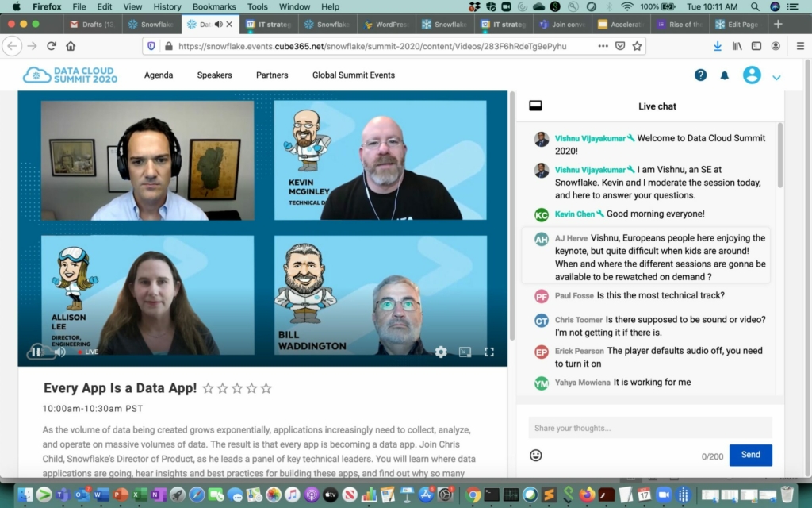
Task: Switch to the Speakers navigation tab
Action: pyautogui.click(x=214, y=75)
